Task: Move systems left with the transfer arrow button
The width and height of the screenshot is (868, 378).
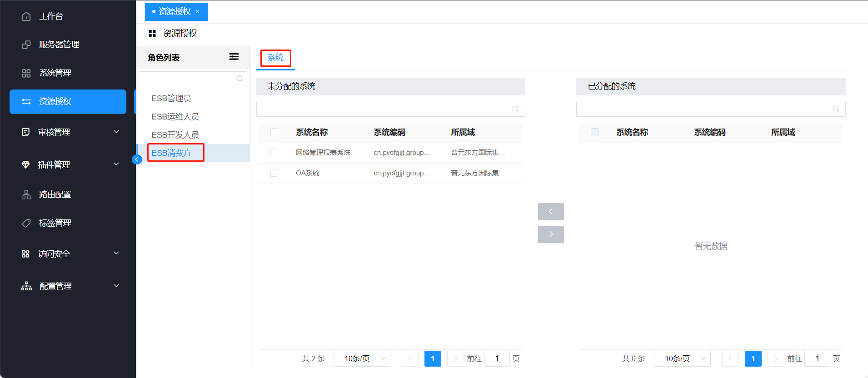Action: tap(551, 212)
